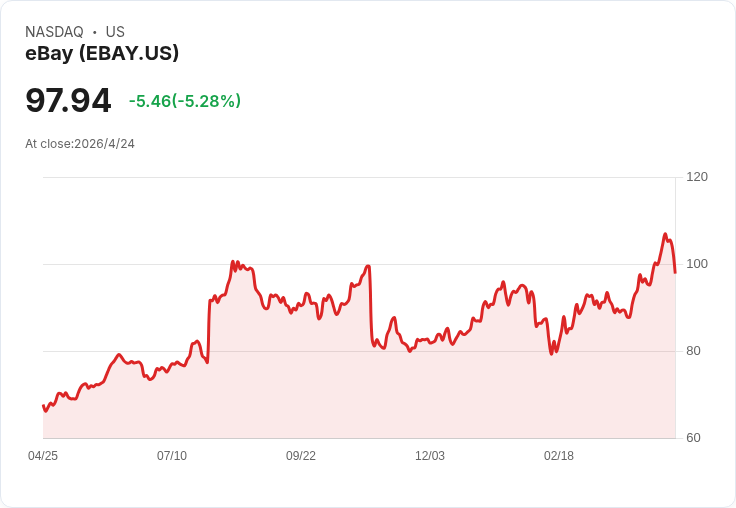The height and width of the screenshot is (508, 736).
Task: Click the 97.94 closing price
Action: 68,100
